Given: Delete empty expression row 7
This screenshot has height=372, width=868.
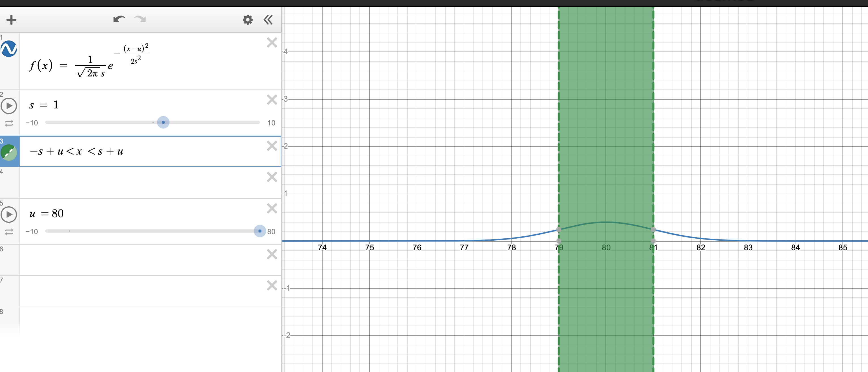Looking at the screenshot, I should [272, 285].
